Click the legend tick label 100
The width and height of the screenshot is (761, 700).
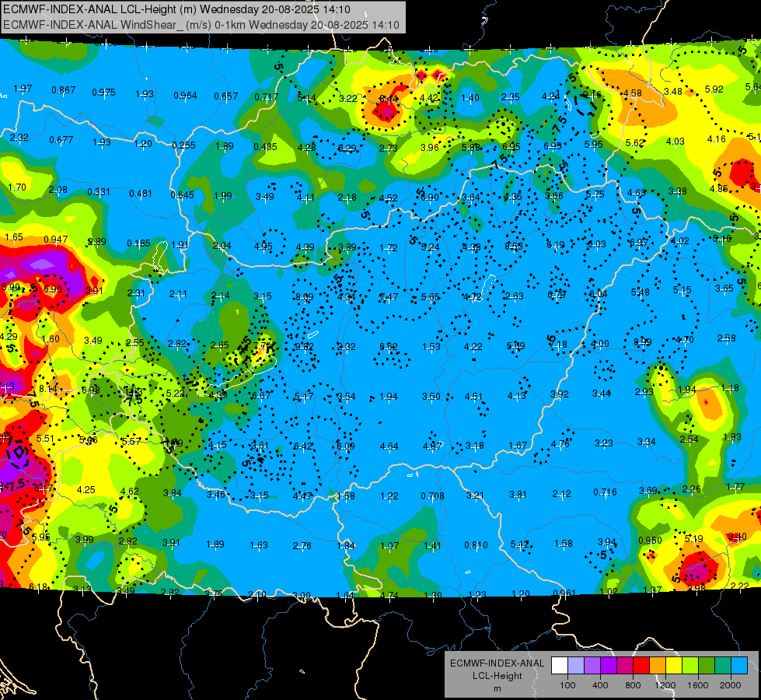[567, 685]
